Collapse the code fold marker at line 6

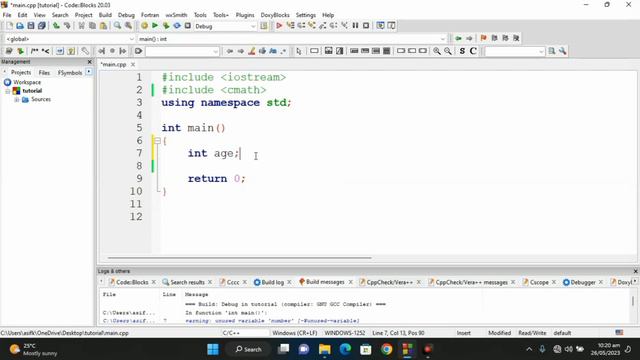(x=158, y=141)
